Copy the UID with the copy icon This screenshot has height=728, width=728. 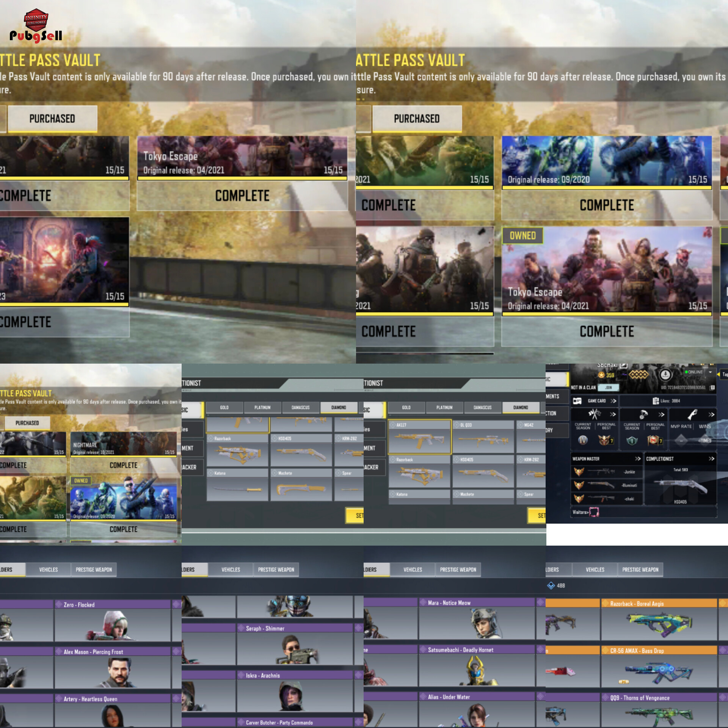(712, 388)
